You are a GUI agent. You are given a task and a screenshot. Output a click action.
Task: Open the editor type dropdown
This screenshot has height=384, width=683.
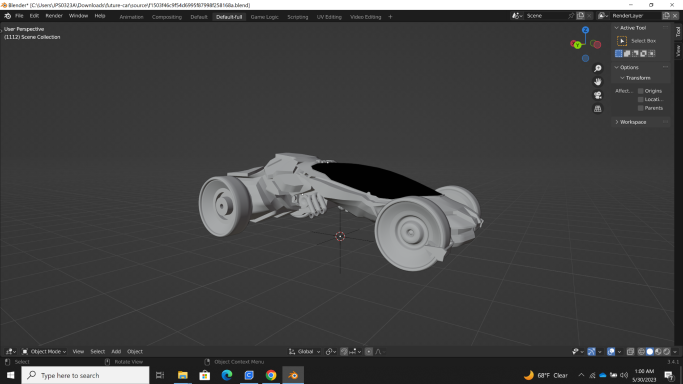point(10,352)
